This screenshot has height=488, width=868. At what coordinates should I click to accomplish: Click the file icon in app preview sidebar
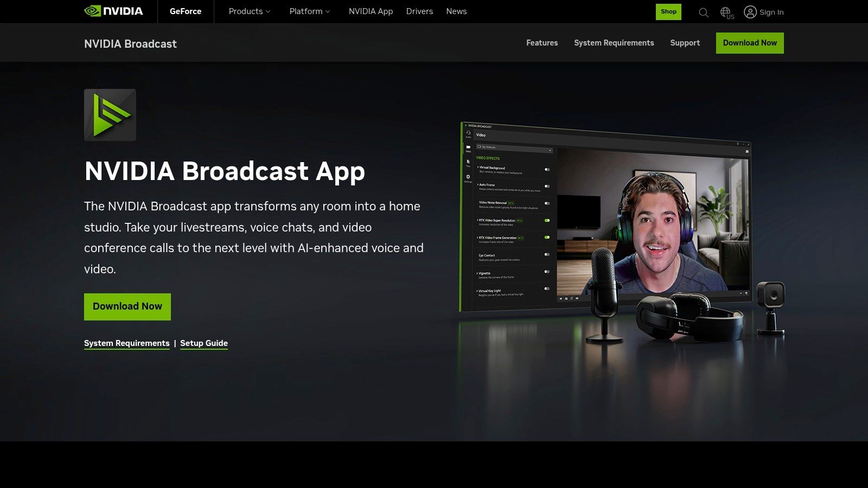pos(468,162)
